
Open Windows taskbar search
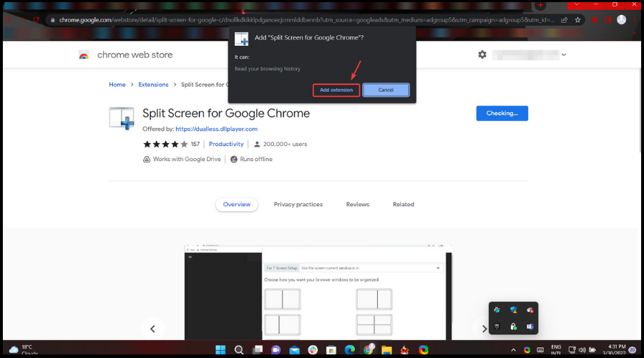point(239,350)
